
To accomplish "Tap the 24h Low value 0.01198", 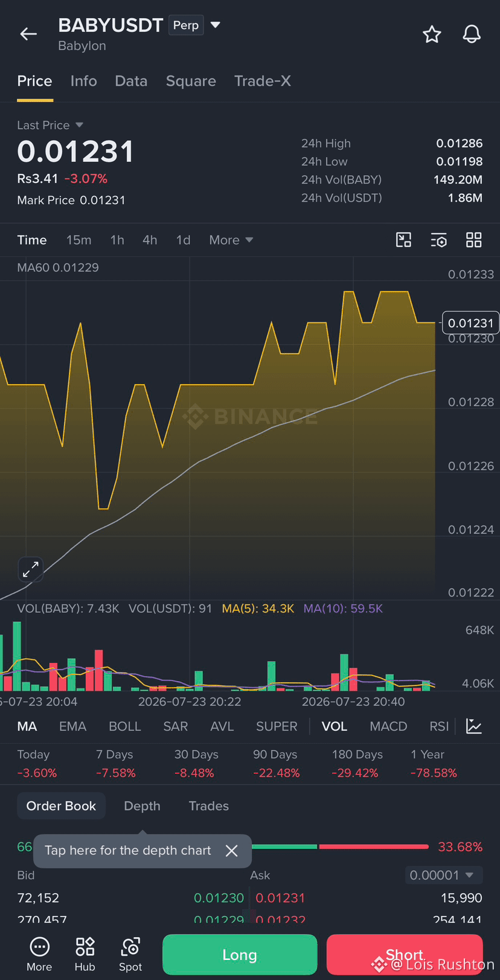I will click(460, 162).
